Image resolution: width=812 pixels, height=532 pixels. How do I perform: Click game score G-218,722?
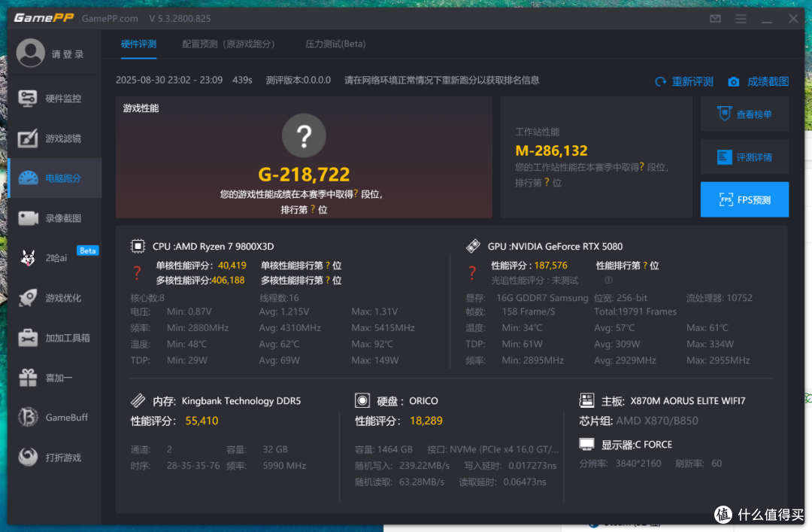[x=304, y=175]
